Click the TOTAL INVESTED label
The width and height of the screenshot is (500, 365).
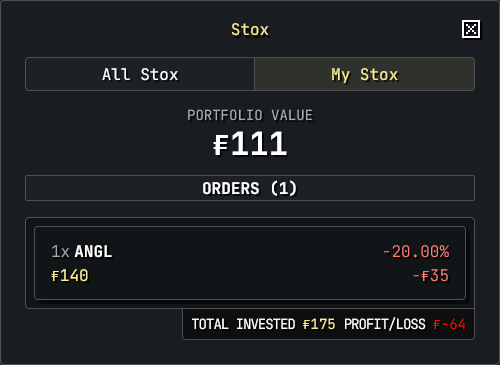click(243, 324)
